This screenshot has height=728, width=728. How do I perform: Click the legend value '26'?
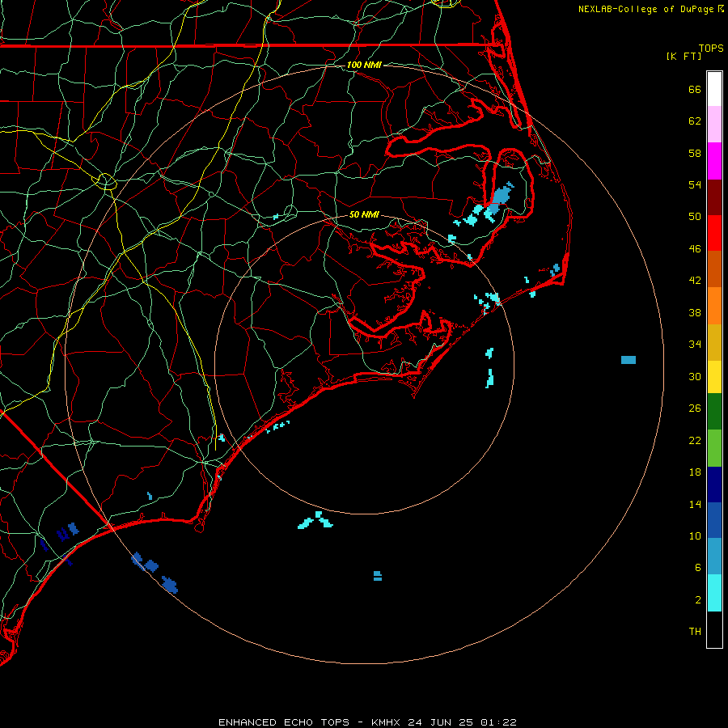695,408
